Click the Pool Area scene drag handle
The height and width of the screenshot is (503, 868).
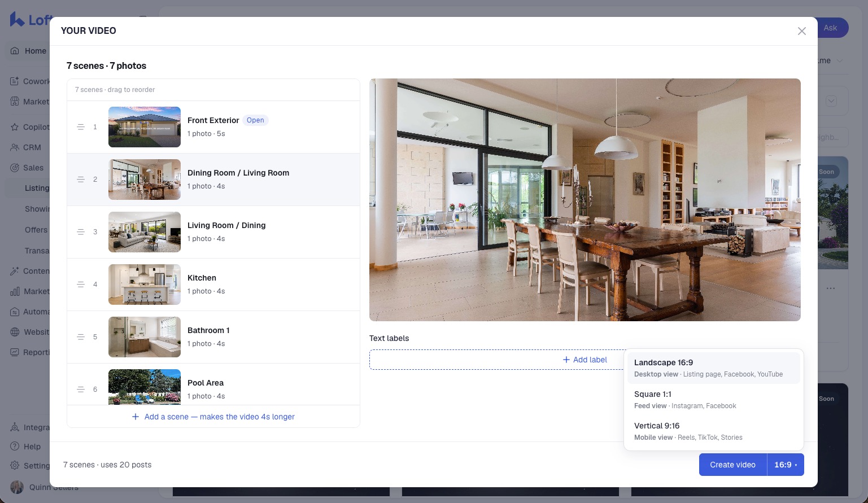coord(81,390)
